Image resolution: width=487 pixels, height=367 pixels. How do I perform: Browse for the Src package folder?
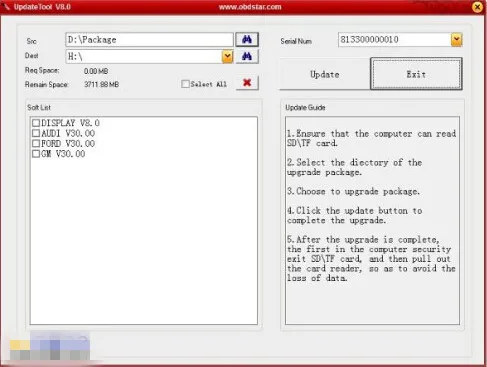click(x=247, y=40)
